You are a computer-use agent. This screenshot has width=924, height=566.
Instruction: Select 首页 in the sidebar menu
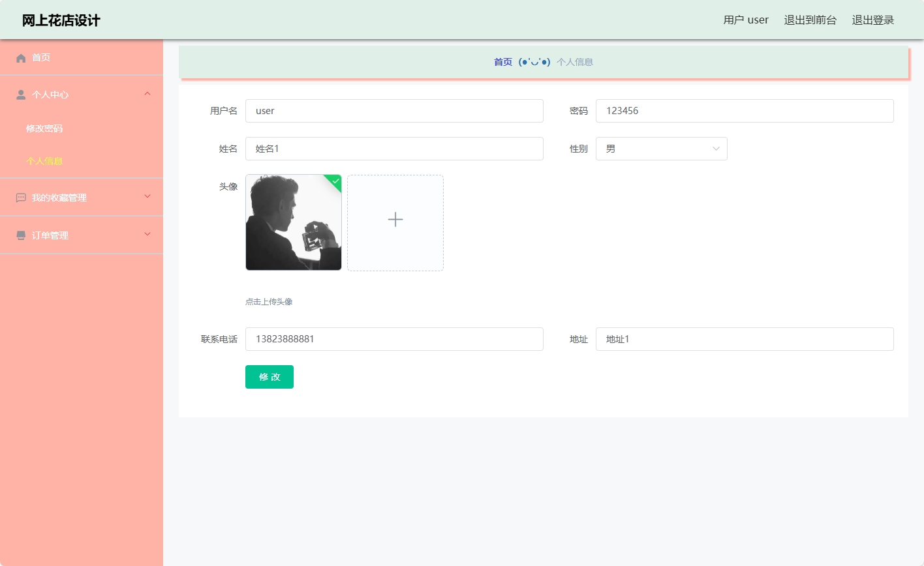40,57
